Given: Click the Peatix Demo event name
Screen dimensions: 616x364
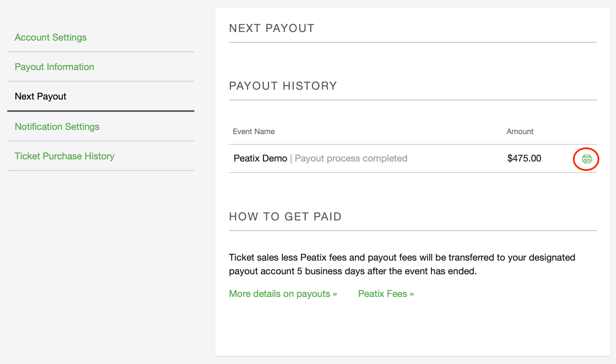Looking at the screenshot, I should 260,158.
